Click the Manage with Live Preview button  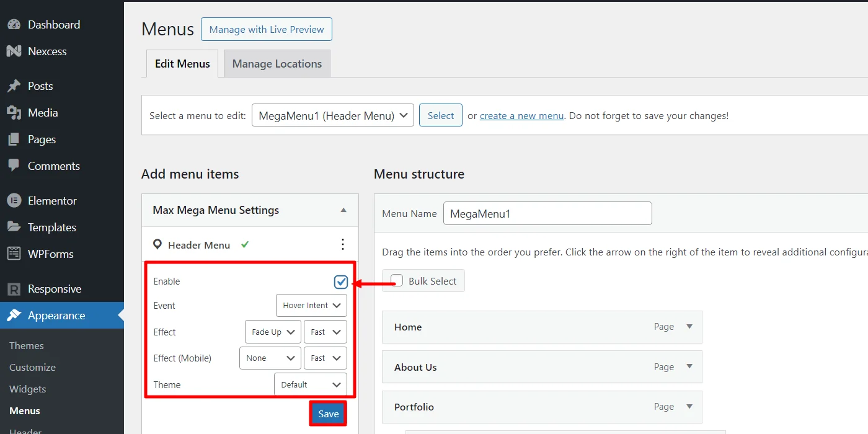(267, 29)
